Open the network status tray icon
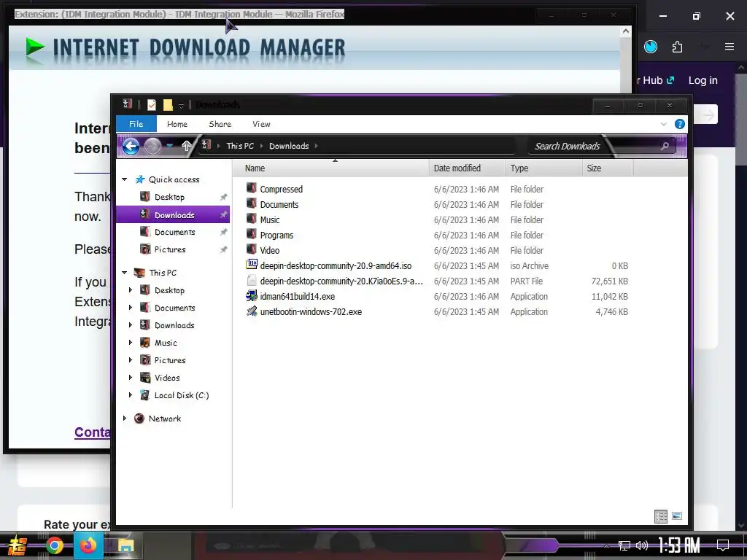Screen dimensions: 747x560 tap(624, 545)
